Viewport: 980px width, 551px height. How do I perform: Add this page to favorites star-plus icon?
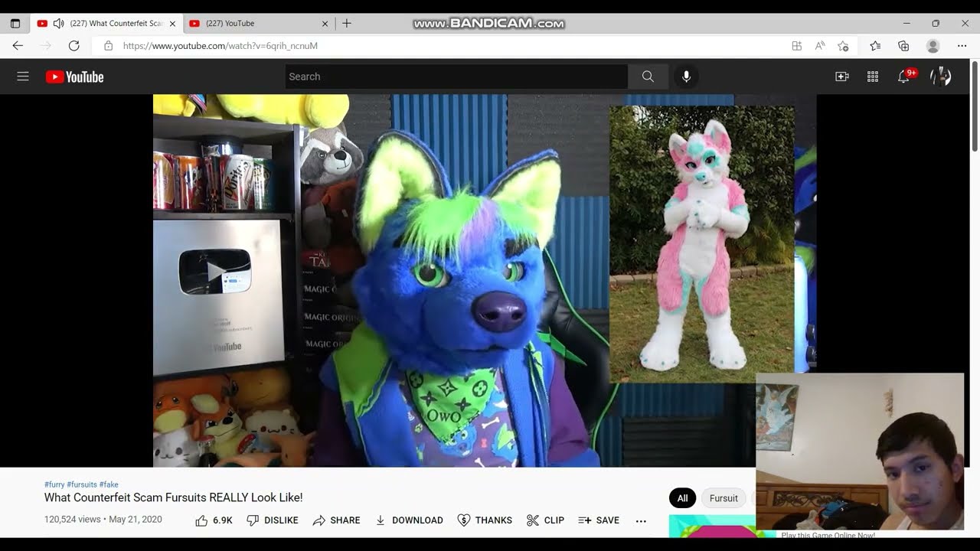tap(843, 46)
